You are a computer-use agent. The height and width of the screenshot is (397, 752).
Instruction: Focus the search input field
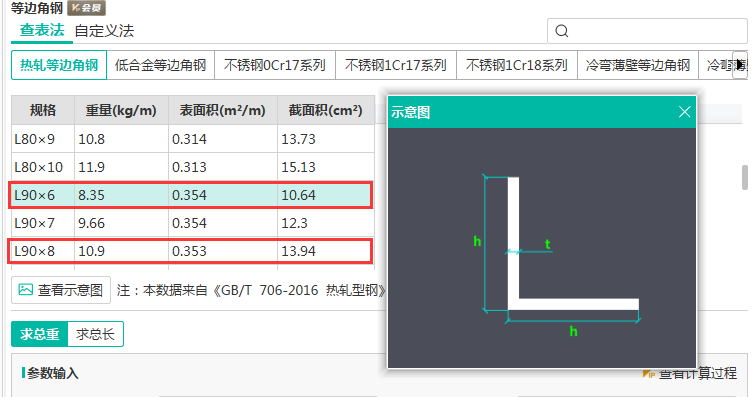[x=647, y=31]
